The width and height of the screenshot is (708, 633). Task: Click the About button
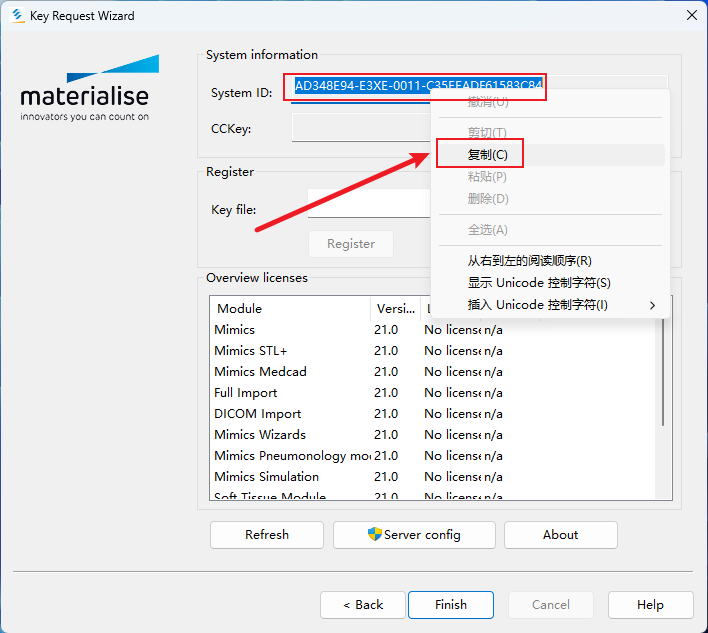[x=560, y=535]
